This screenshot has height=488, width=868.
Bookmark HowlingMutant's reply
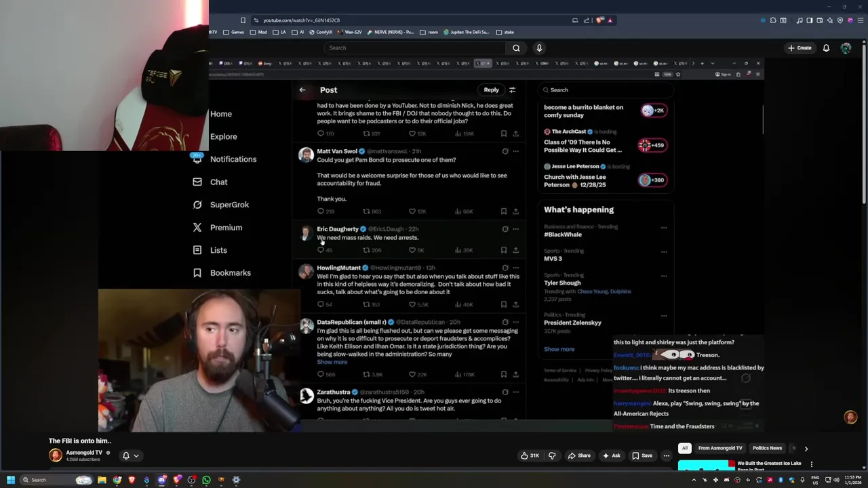[503, 304]
